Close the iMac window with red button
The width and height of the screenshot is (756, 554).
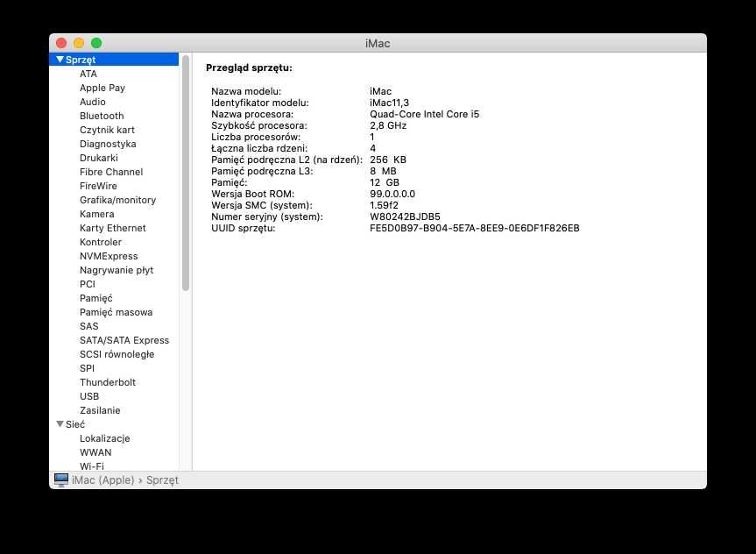[x=61, y=43]
